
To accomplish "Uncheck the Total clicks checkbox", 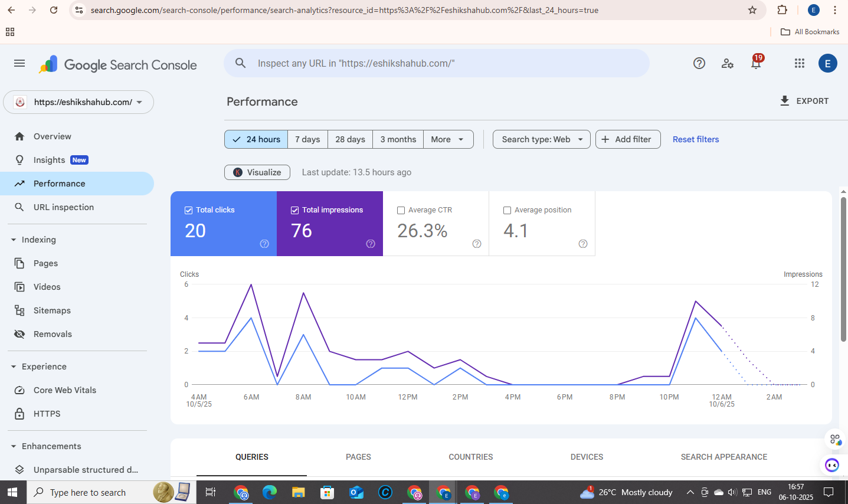I will click(189, 210).
